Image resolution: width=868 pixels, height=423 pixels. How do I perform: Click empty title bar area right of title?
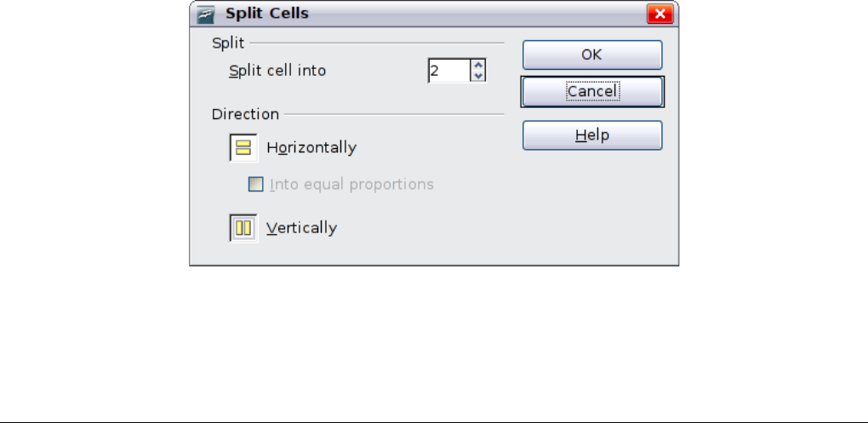pos(477,14)
